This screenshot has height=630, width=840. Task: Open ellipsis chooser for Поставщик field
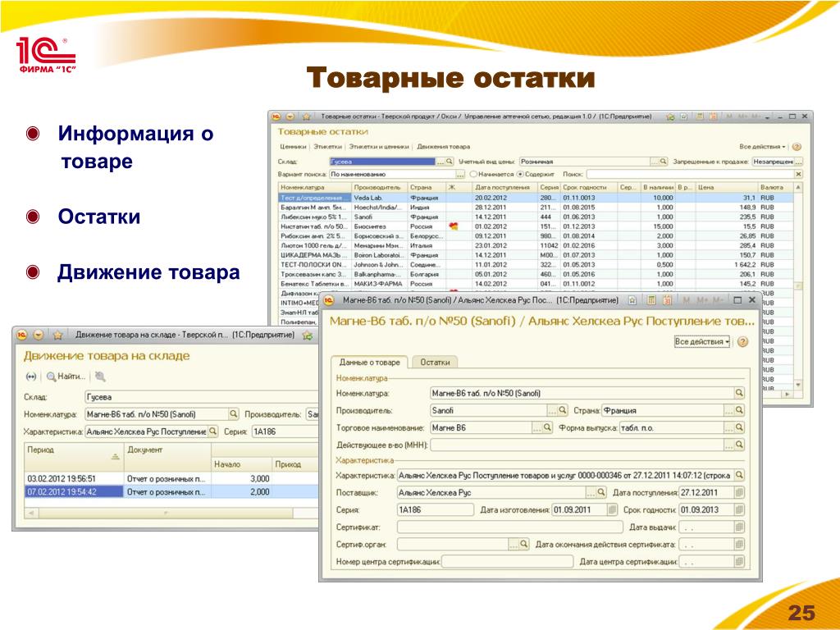(591, 492)
